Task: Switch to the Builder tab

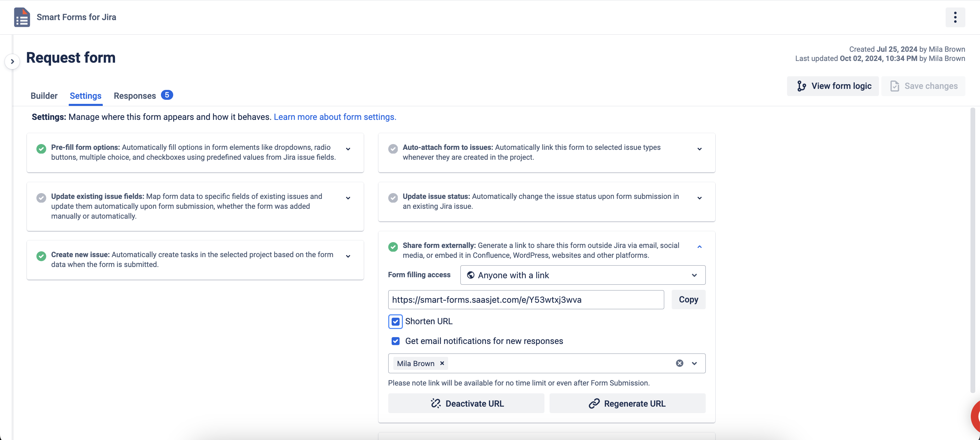Action: (x=44, y=96)
